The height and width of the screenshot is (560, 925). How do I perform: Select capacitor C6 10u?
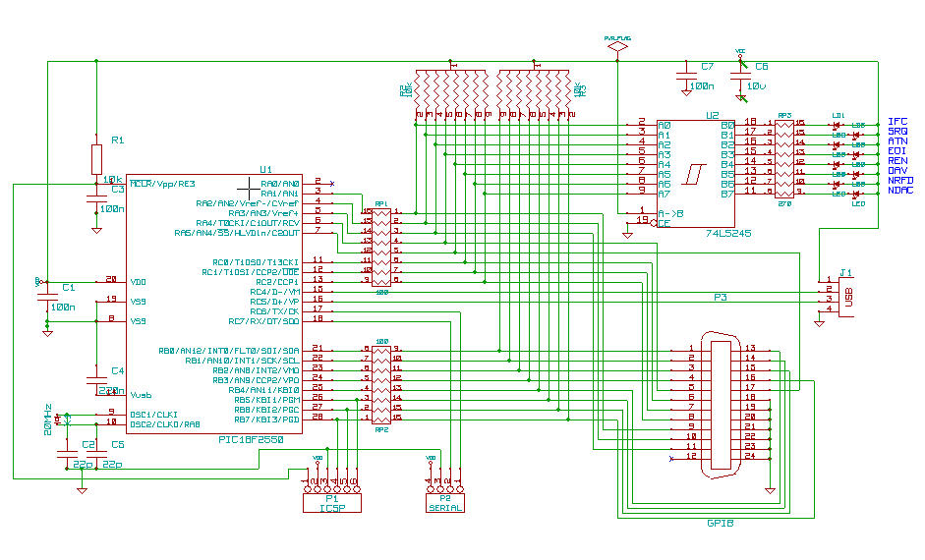[741, 77]
